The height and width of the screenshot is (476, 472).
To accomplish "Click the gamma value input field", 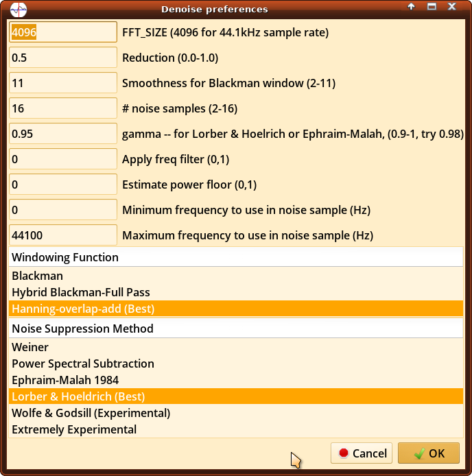I will tap(63, 134).
